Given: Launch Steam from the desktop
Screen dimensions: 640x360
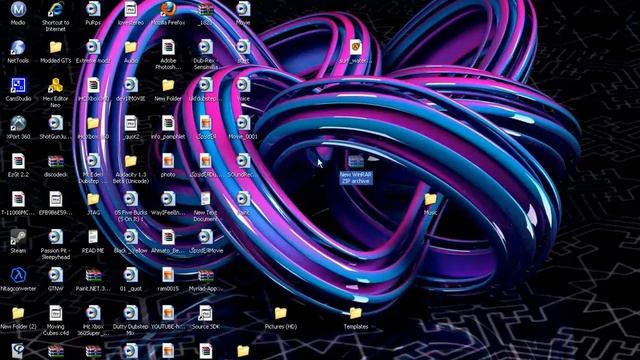Looking at the screenshot, I should [18, 237].
